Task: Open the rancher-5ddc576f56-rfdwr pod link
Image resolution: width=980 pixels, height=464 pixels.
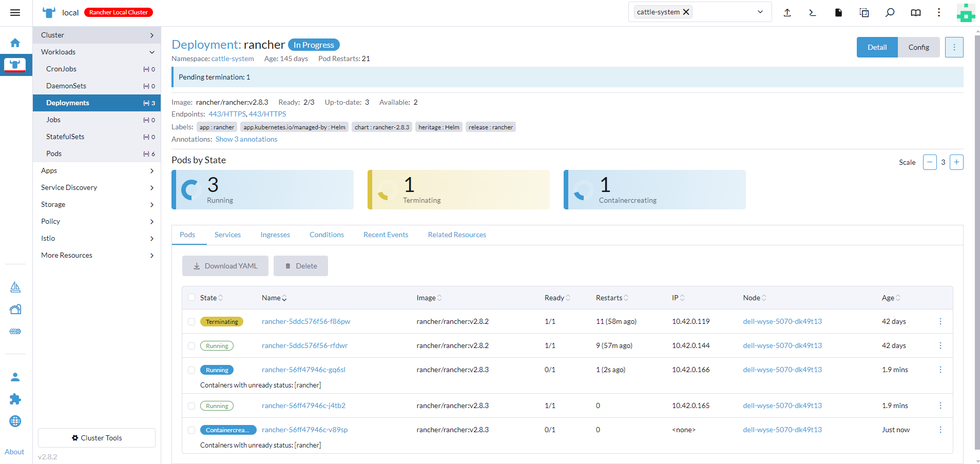Action: click(304, 345)
